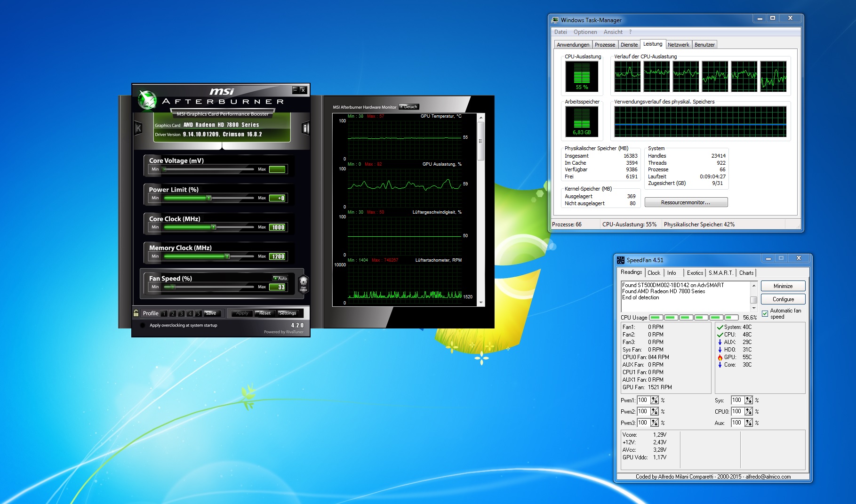Image resolution: width=856 pixels, height=504 pixels.
Task: Click the Pwm1 spinner arrows
Action: click(654, 400)
